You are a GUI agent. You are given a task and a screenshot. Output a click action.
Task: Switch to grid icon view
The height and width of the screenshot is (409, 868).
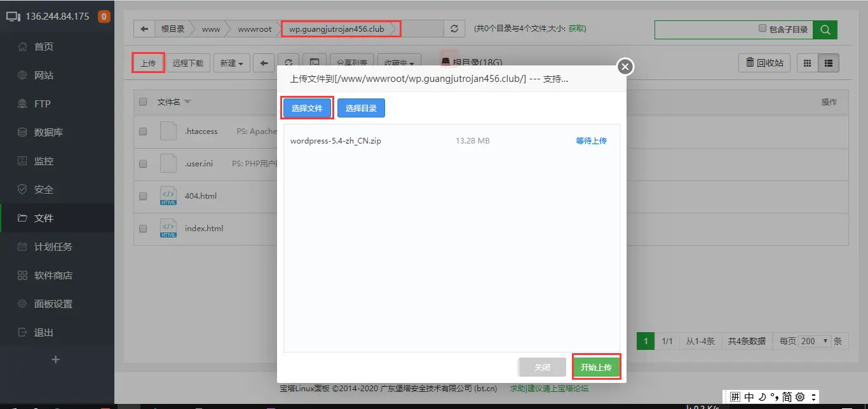point(808,63)
